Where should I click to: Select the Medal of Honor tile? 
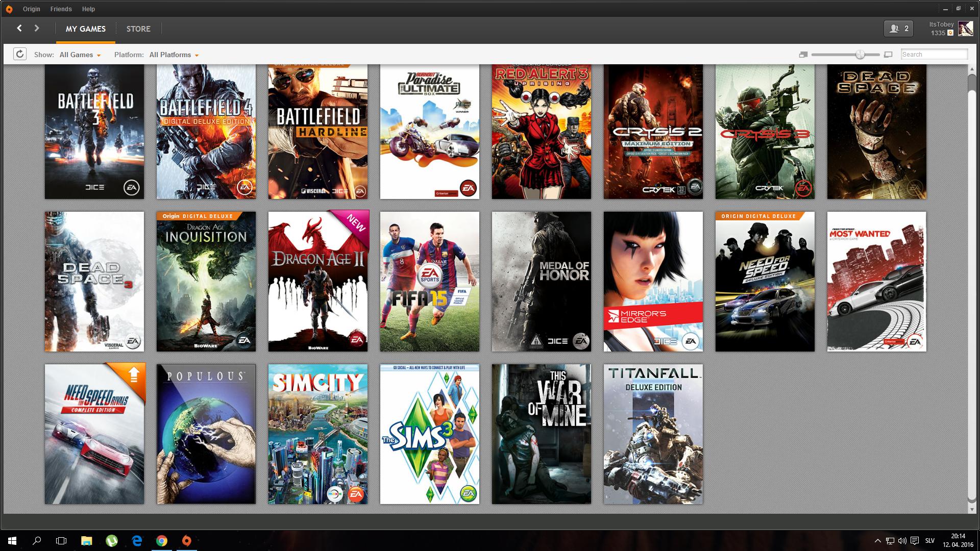(x=542, y=282)
